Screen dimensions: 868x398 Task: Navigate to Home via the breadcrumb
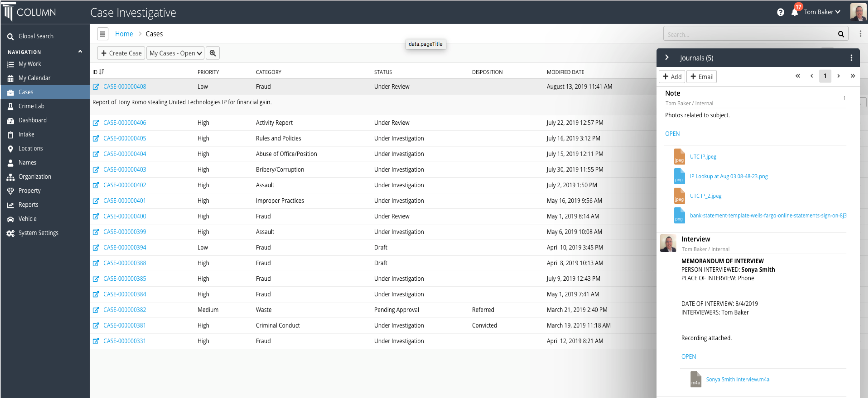tap(124, 34)
